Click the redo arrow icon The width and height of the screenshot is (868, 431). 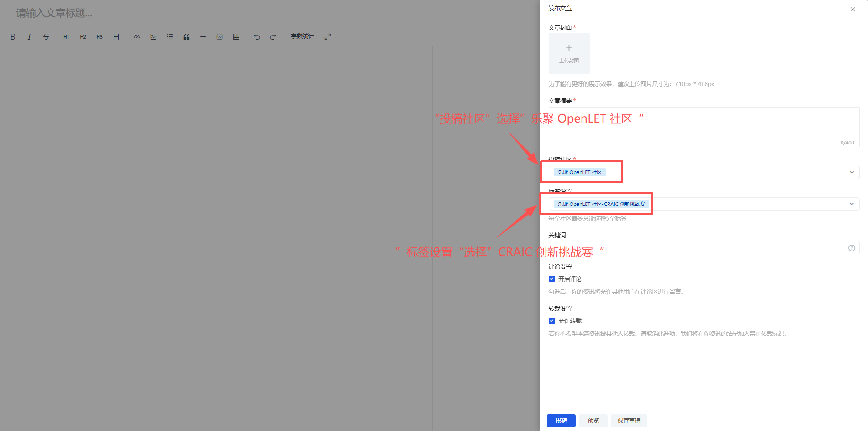[x=273, y=37]
